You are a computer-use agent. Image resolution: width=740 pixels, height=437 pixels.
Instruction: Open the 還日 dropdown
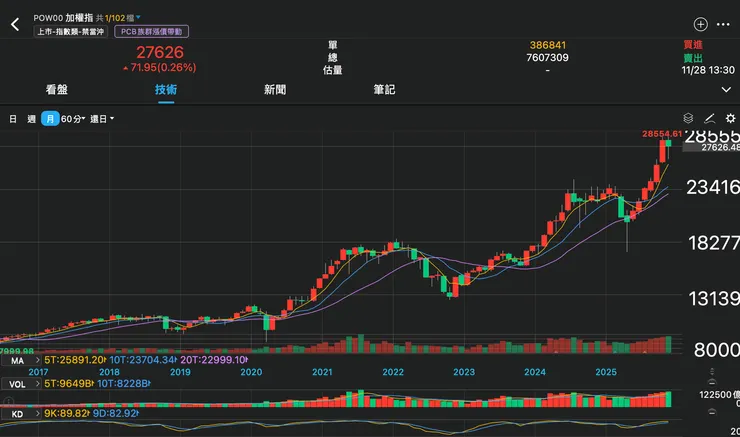[x=102, y=118]
